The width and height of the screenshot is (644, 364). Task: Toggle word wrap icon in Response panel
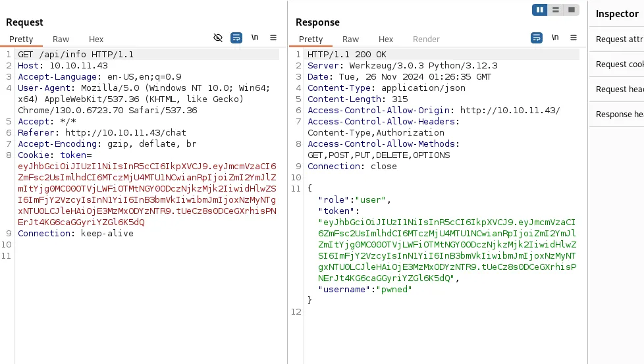537,38
